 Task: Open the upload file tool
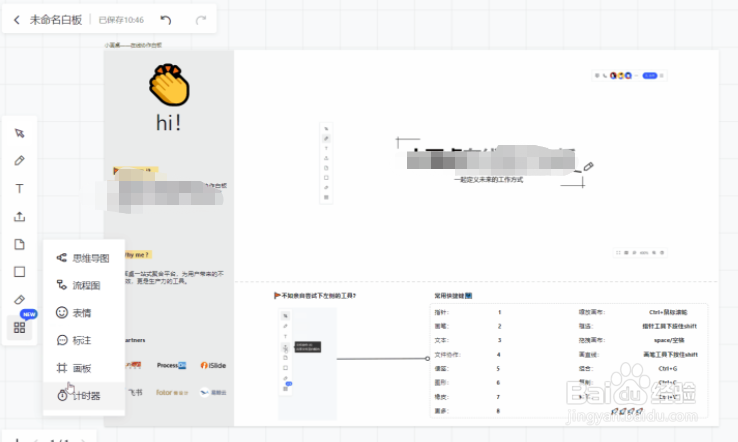tap(19, 217)
